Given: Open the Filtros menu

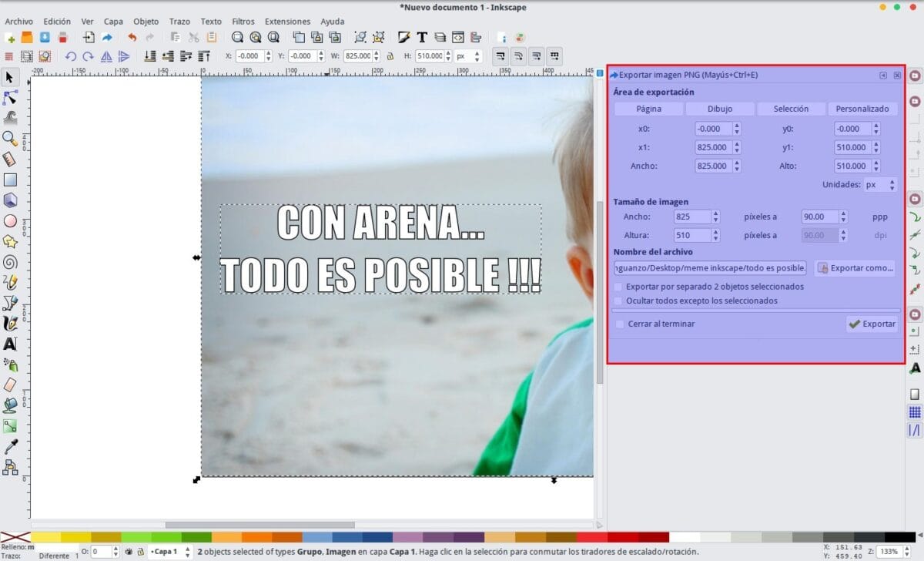Looking at the screenshot, I should pos(243,22).
